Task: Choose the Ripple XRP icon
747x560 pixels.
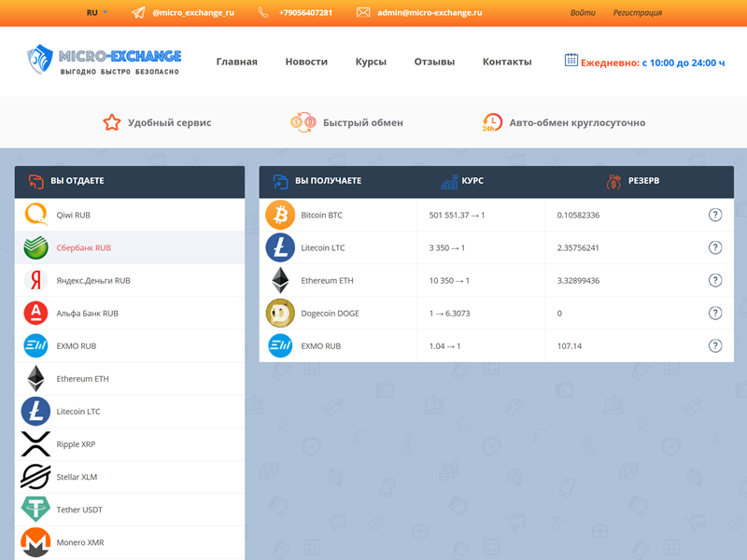Action: [35, 444]
